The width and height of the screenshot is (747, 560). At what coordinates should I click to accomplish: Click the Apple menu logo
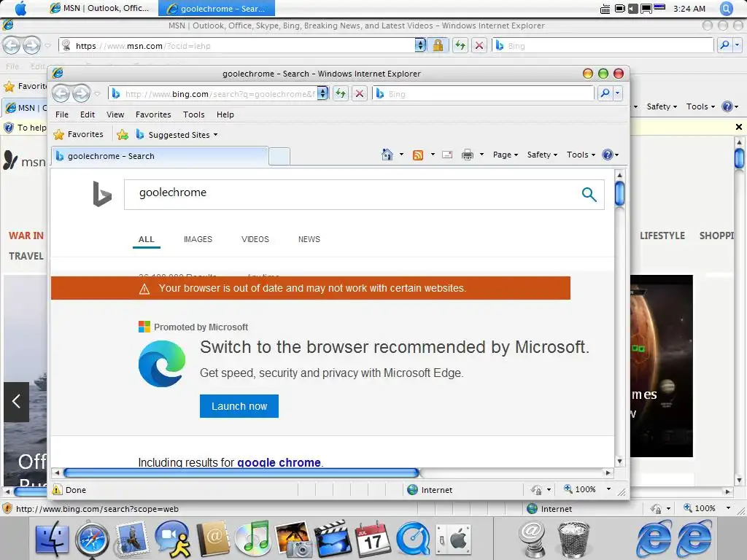coord(21,8)
